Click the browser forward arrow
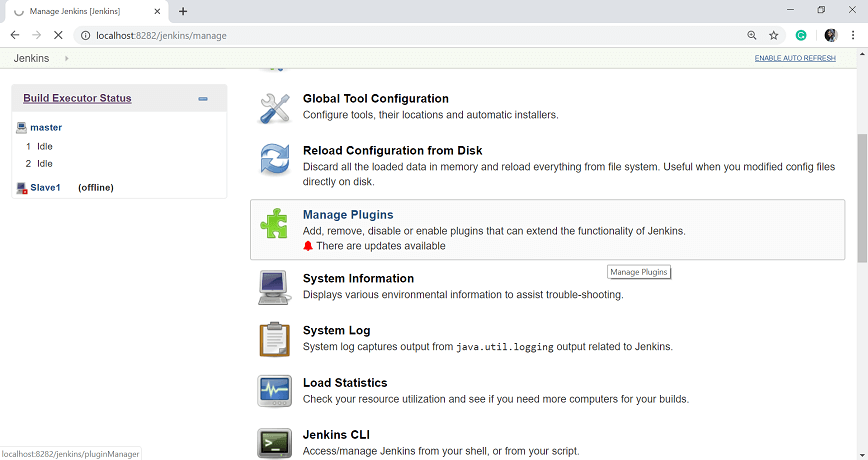868x460 pixels. click(37, 35)
